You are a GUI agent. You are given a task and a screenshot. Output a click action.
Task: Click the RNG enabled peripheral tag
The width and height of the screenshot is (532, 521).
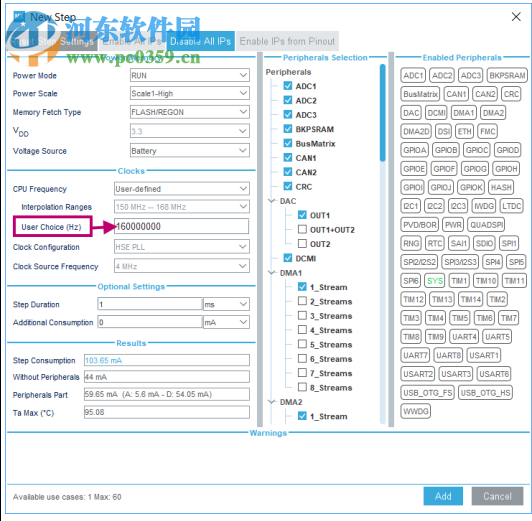[x=411, y=243]
